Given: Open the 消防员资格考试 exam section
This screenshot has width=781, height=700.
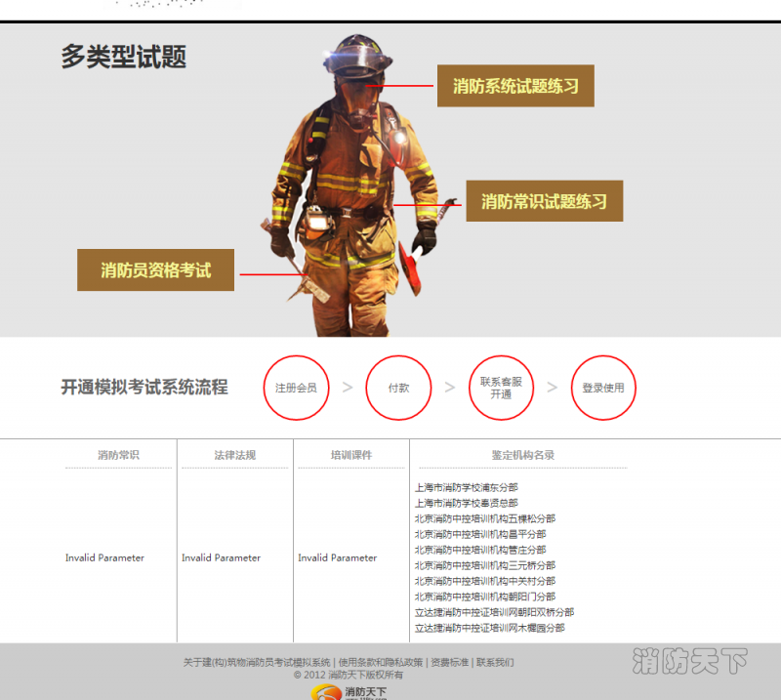Looking at the screenshot, I should (x=155, y=270).
